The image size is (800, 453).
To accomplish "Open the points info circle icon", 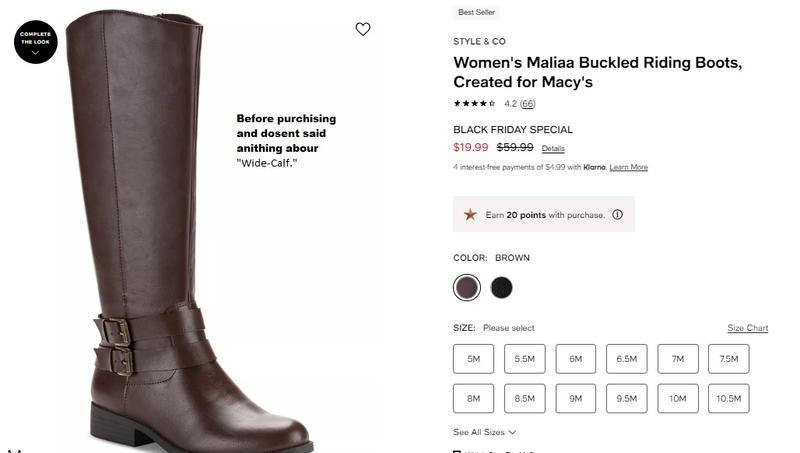I will (617, 215).
